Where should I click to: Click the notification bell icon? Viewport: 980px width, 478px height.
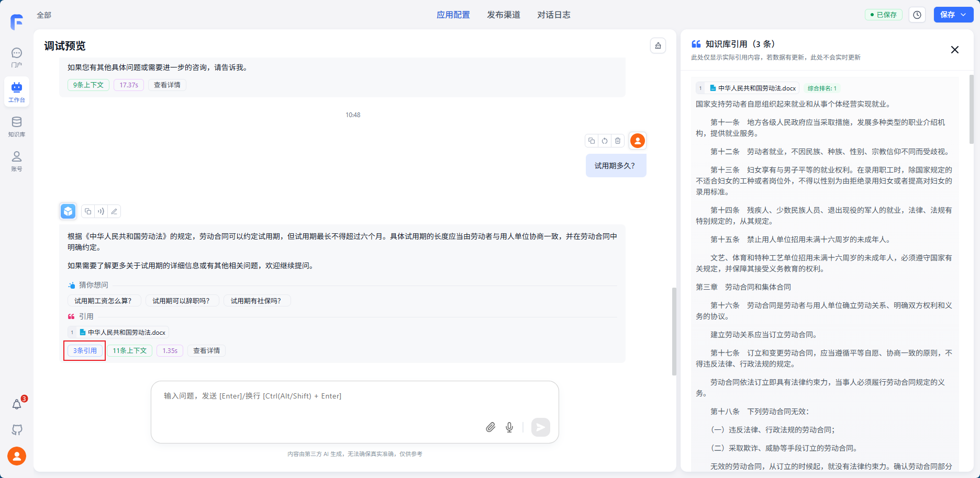[17, 404]
